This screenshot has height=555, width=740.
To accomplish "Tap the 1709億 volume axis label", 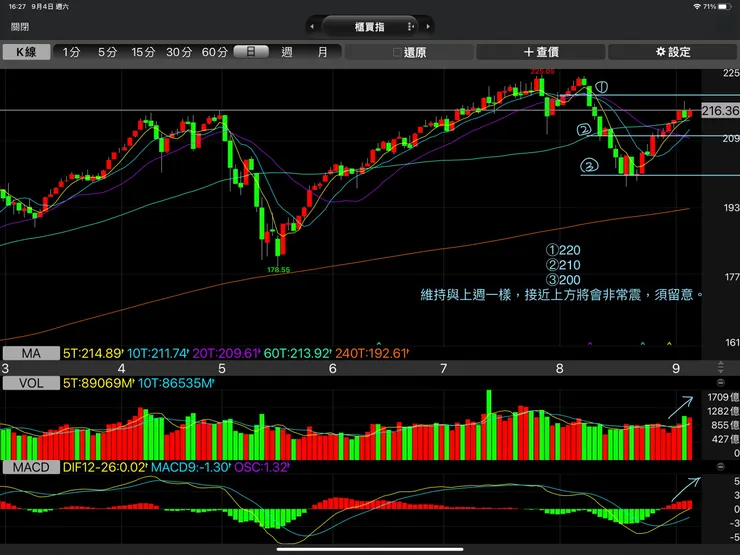I will coord(723,397).
